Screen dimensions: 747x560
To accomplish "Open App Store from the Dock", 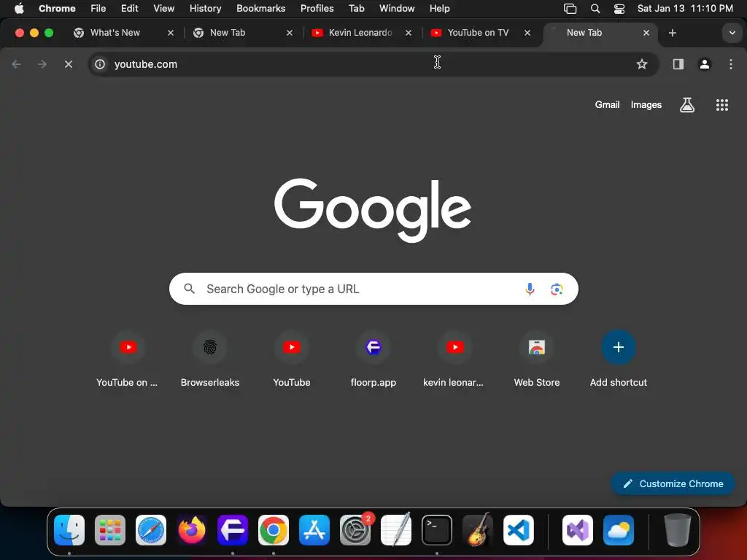I will [x=314, y=530].
